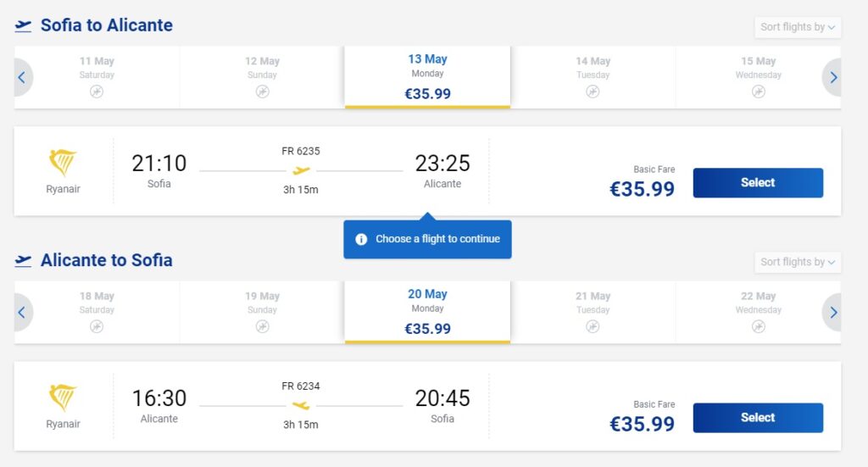Image resolution: width=868 pixels, height=467 pixels.
Task: Show earlier outbound dates with left arrow
Action: point(22,77)
